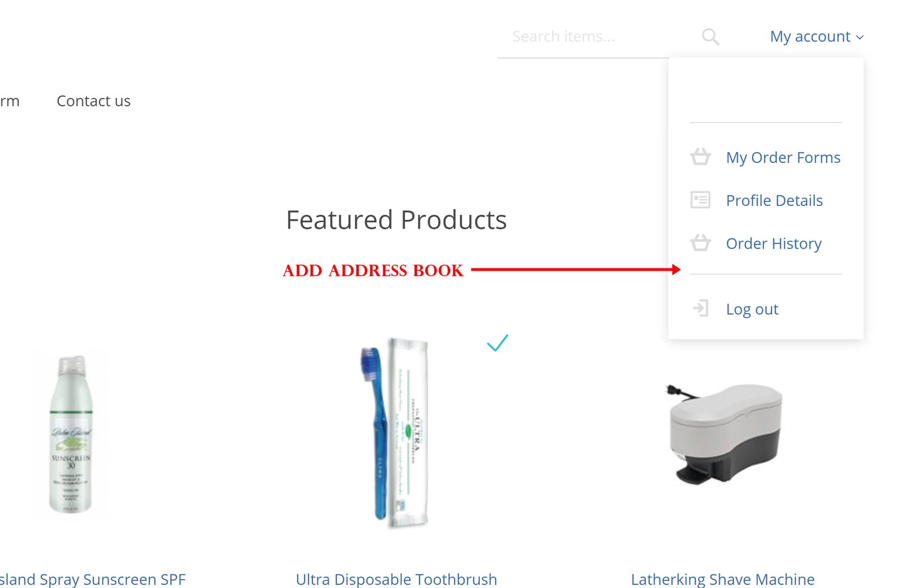Expand the My account dropdown
Image resolution: width=898 pixels, height=588 pixels.
pos(817,36)
